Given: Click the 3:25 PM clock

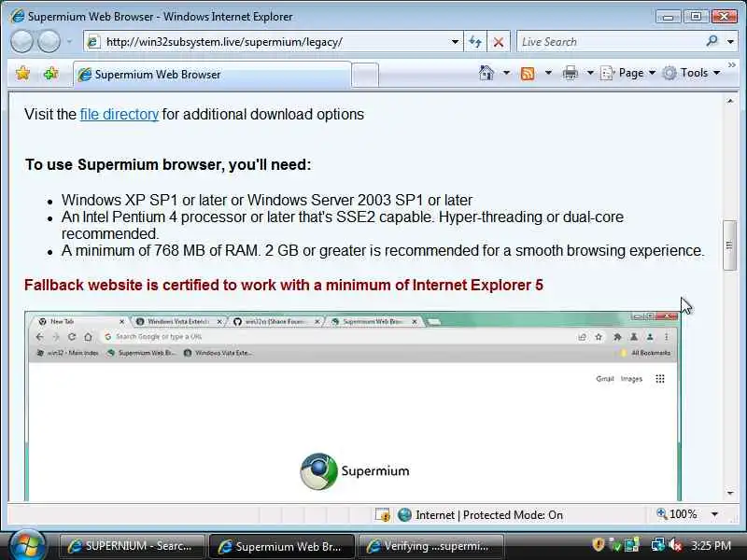Looking at the screenshot, I should pyautogui.click(x=711, y=545).
